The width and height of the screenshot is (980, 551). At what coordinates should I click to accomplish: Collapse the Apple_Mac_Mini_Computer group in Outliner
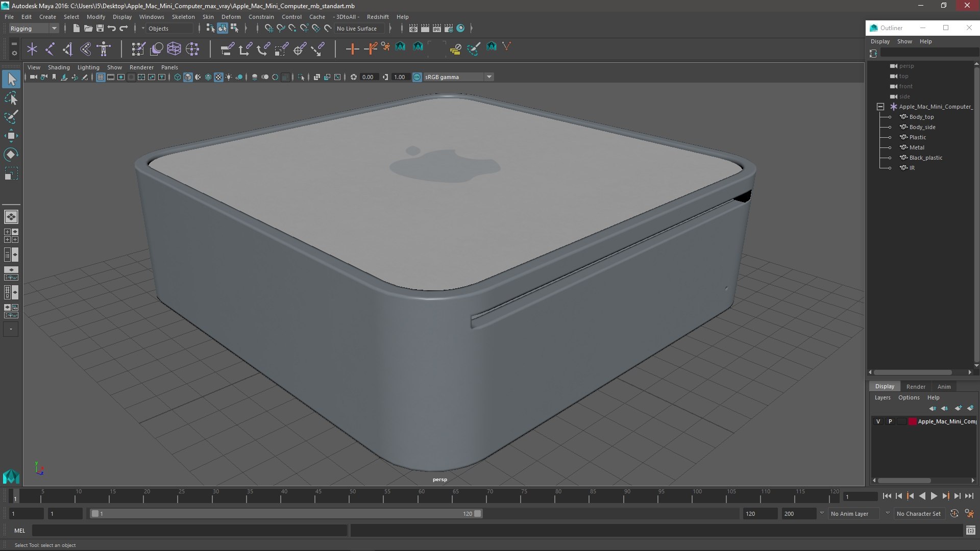pyautogui.click(x=880, y=107)
